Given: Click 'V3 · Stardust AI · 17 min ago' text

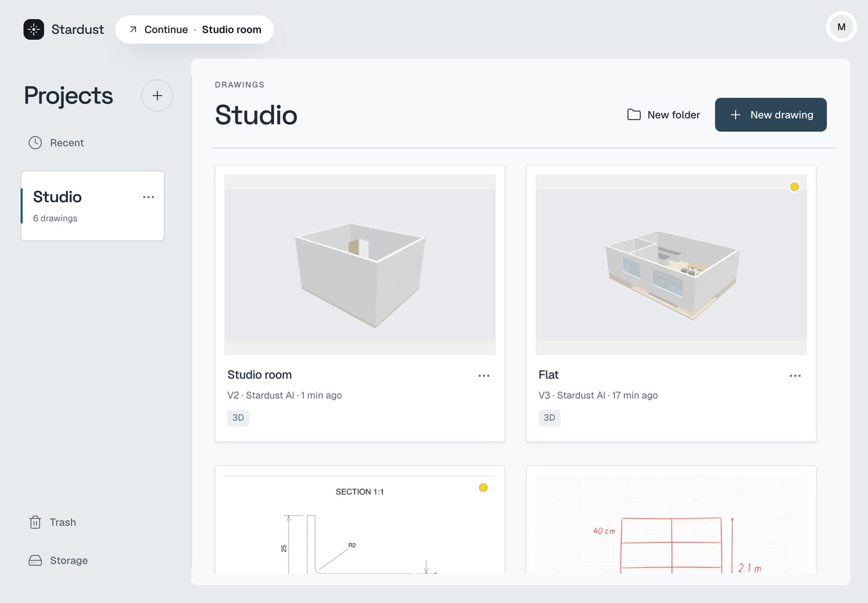Looking at the screenshot, I should (598, 395).
